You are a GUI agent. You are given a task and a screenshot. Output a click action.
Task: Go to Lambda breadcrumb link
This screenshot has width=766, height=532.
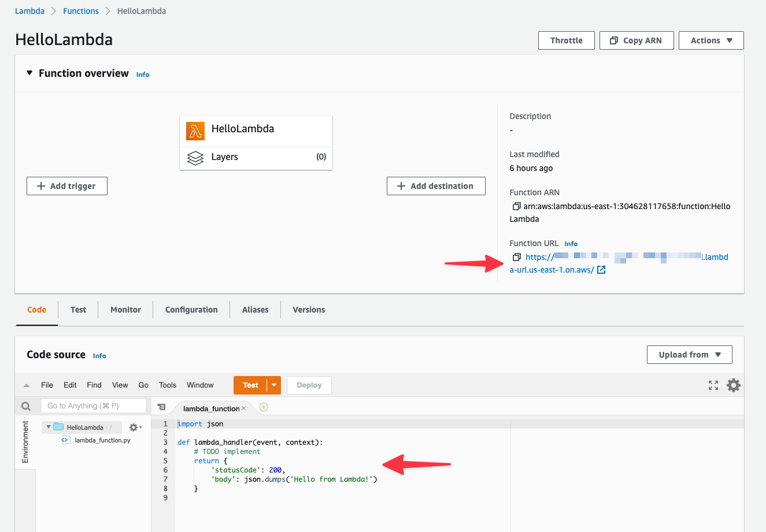tap(29, 11)
